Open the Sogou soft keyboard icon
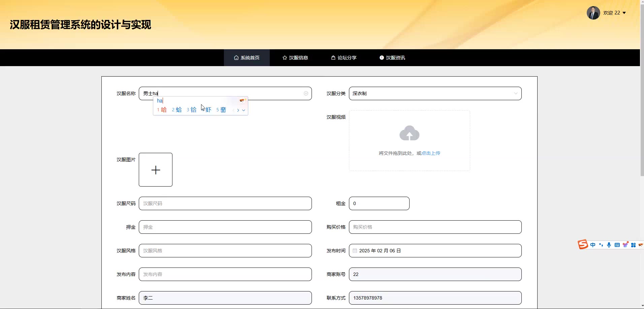This screenshot has width=644, height=309. click(617, 245)
